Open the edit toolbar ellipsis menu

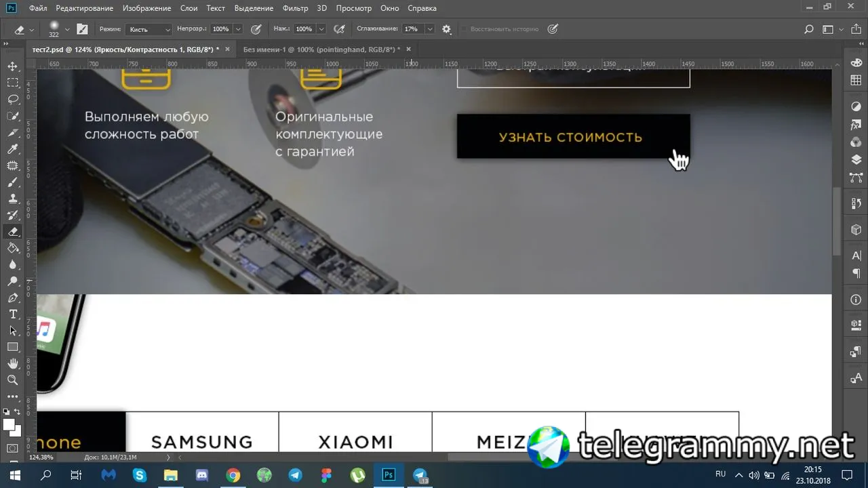(12, 396)
